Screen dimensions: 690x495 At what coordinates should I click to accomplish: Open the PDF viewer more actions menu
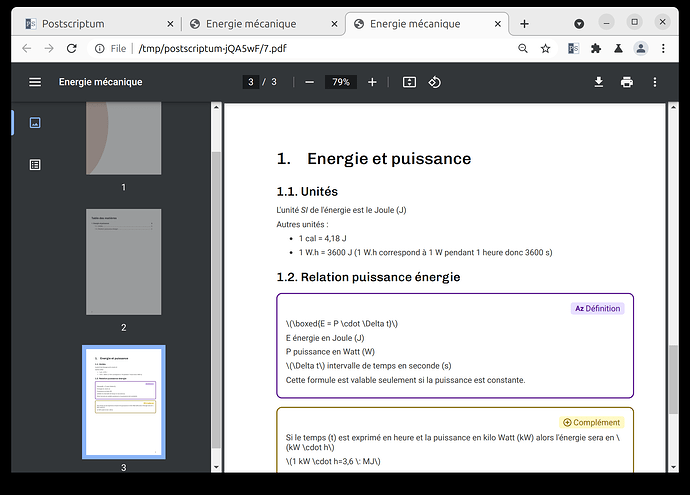point(655,82)
